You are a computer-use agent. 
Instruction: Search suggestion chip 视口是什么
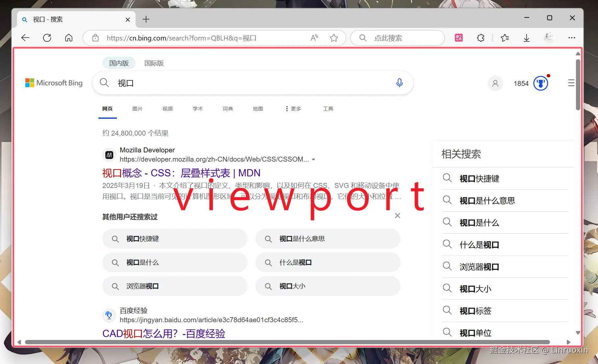pos(175,263)
